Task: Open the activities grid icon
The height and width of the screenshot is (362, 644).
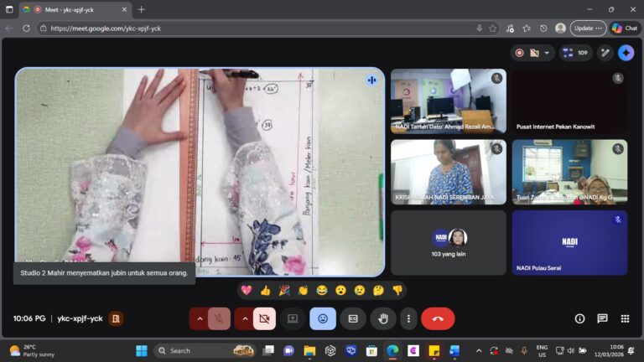Action: (625, 318)
